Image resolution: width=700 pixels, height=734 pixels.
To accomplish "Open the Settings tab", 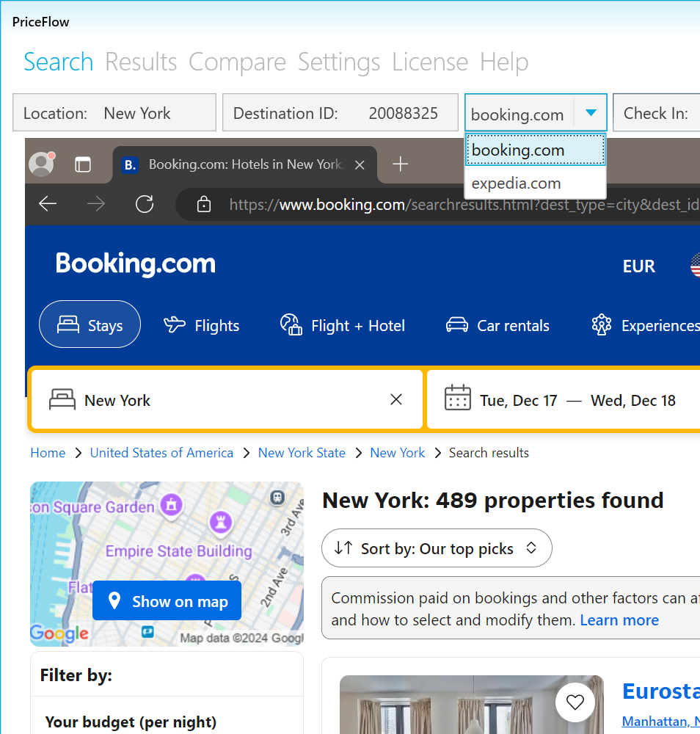I will click(339, 62).
